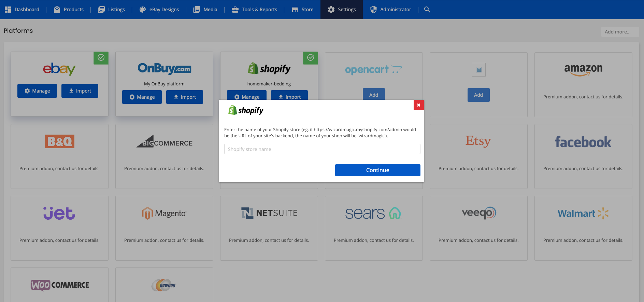
Task: Click the Veeqo logo
Action: 479,213
